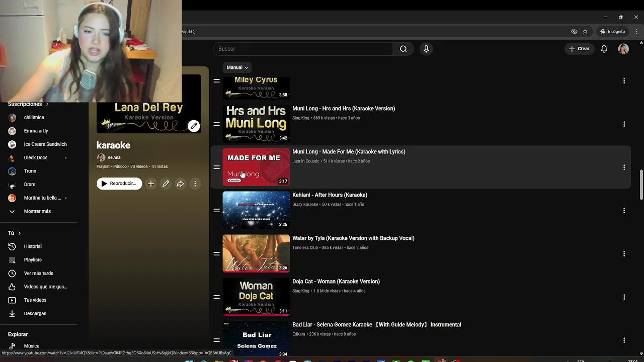The width and height of the screenshot is (644, 362).
Task: Bookmark this page with the star icon
Action: [x=585, y=31]
